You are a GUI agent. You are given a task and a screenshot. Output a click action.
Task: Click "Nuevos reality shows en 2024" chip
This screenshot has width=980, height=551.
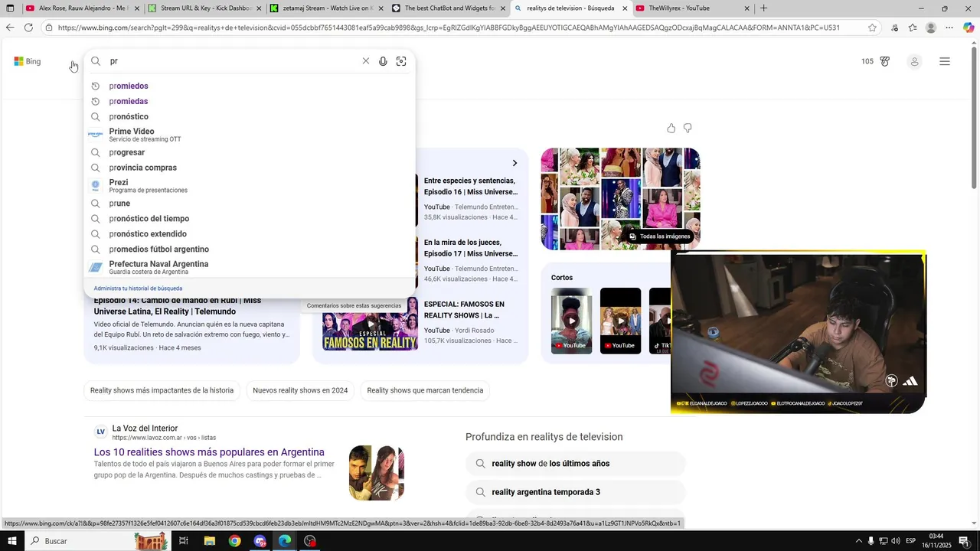(300, 390)
